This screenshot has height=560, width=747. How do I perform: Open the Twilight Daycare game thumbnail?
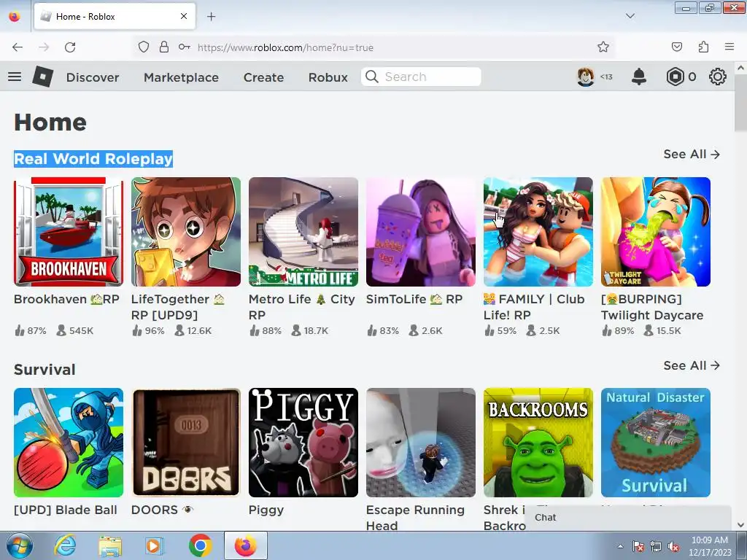point(656,232)
